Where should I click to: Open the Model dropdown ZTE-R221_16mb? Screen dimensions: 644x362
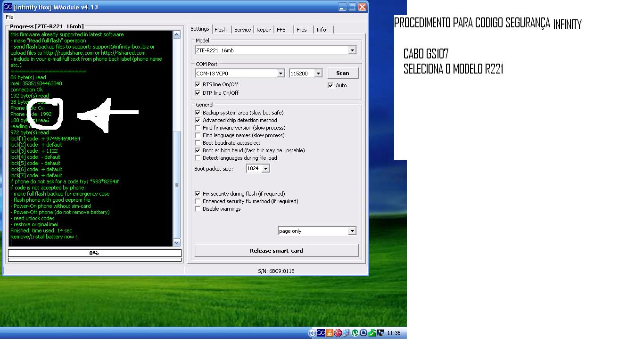pyautogui.click(x=352, y=50)
